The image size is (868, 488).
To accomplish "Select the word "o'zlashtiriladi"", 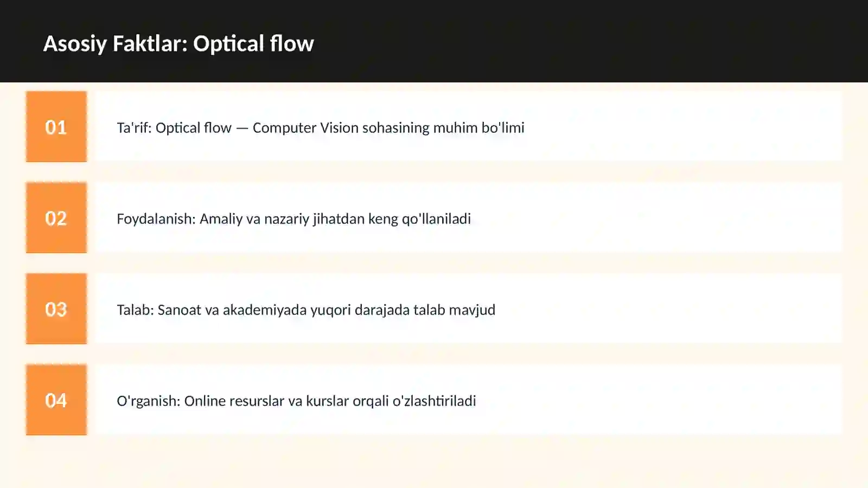I will pyautogui.click(x=434, y=401).
